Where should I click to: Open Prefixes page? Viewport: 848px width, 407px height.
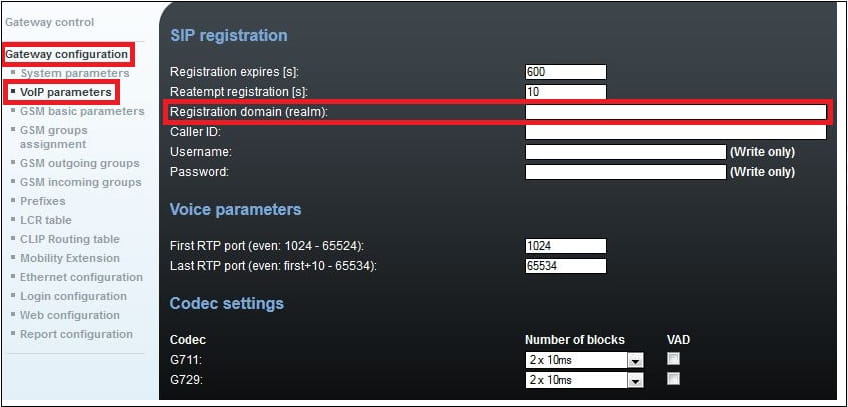click(43, 201)
